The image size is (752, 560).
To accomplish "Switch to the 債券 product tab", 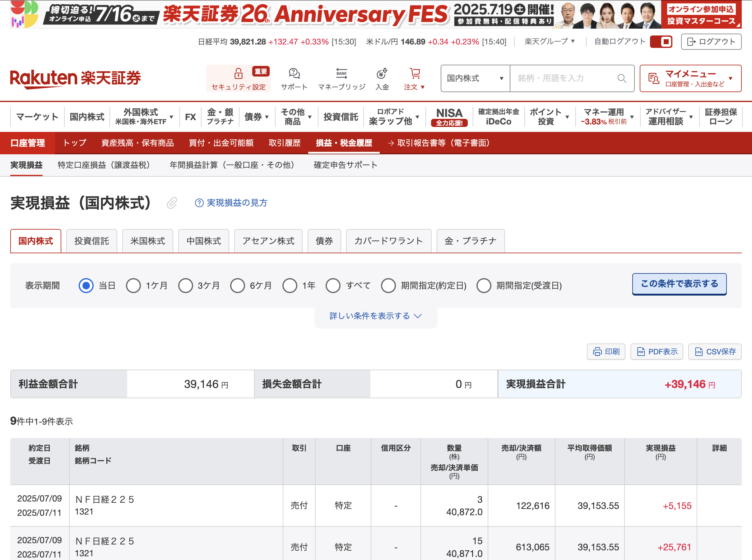I will (324, 241).
